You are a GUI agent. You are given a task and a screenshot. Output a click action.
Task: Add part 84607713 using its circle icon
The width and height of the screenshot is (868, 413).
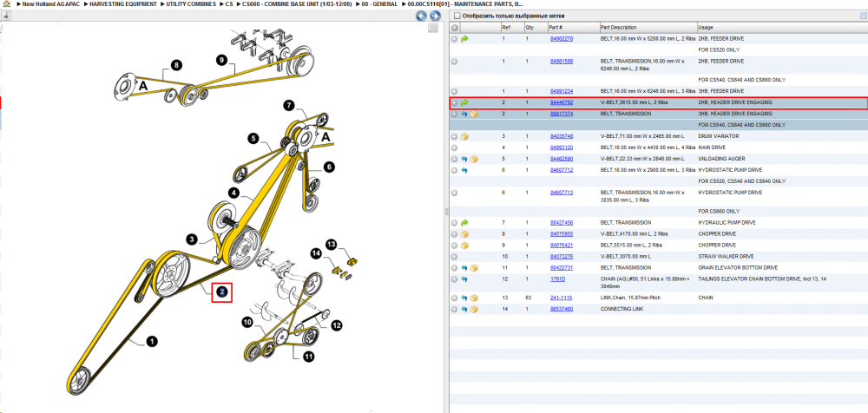[455, 193]
